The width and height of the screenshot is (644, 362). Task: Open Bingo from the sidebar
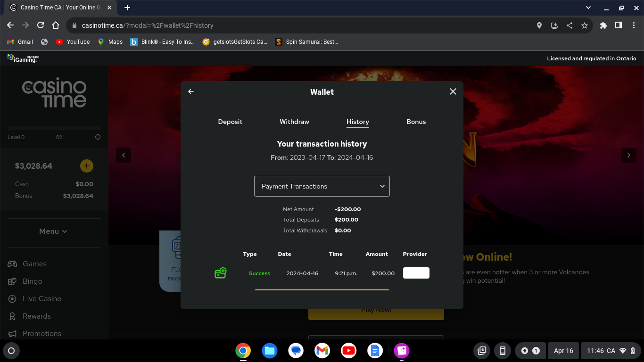(32, 281)
